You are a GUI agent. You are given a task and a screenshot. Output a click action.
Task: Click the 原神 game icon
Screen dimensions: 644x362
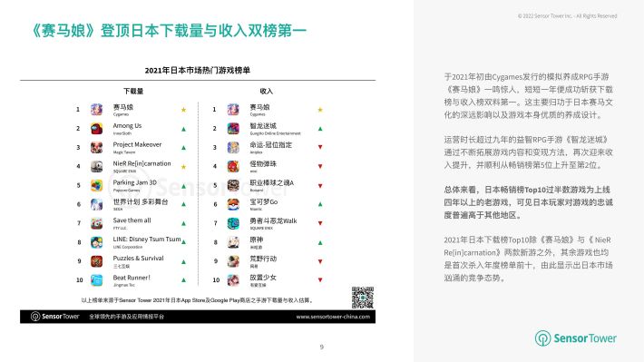click(x=233, y=242)
